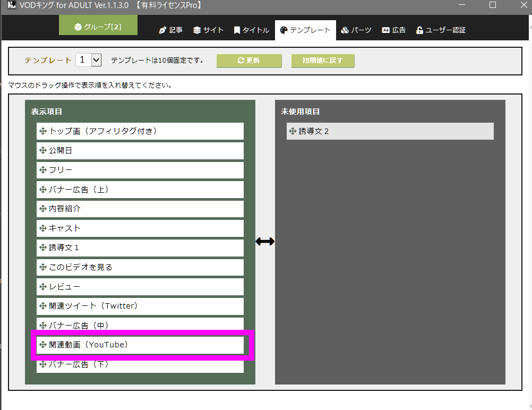
Task: Open the 広告 tab
Action: 393,30
